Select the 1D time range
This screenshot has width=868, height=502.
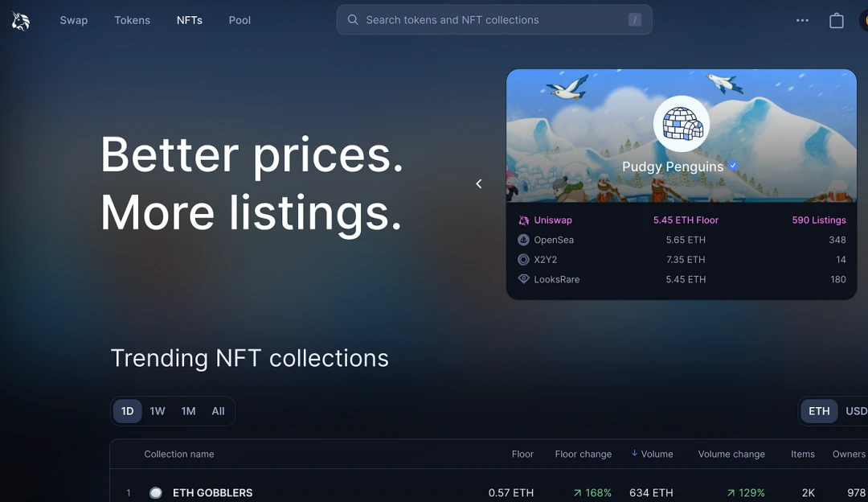tap(128, 411)
